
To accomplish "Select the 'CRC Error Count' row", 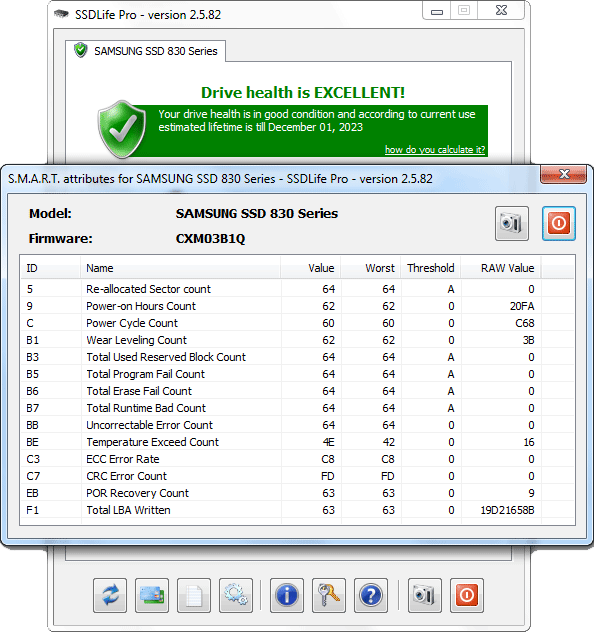I will click(x=297, y=476).
